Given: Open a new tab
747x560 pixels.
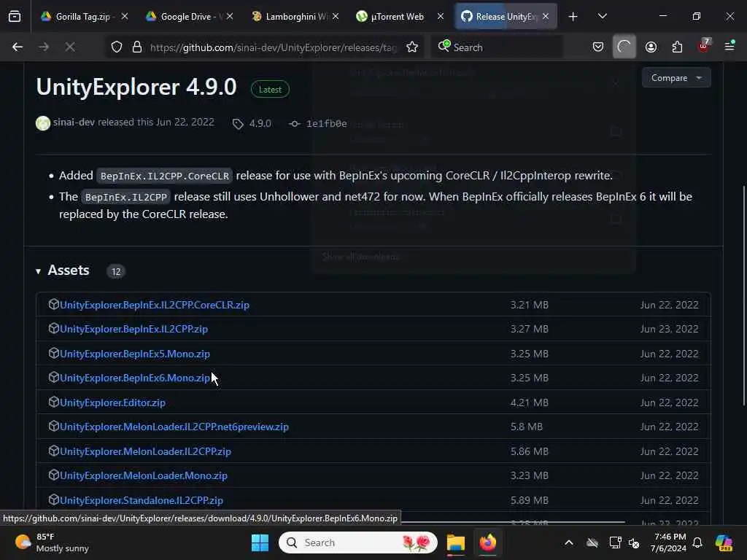Looking at the screenshot, I should (x=573, y=17).
